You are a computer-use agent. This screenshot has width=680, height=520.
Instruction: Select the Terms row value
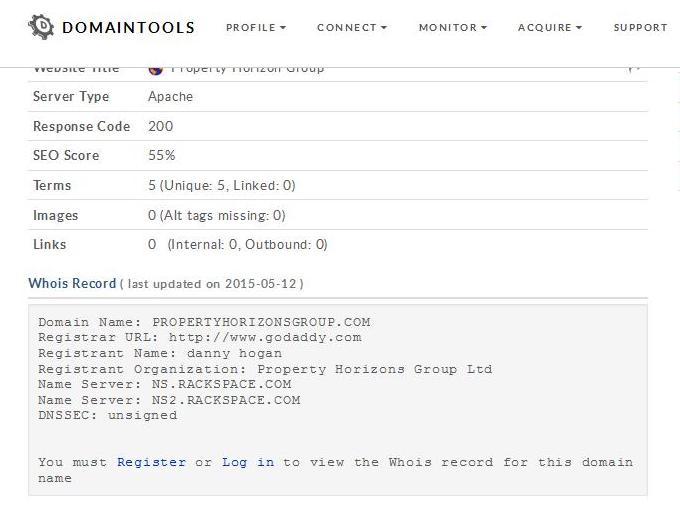click(x=221, y=185)
